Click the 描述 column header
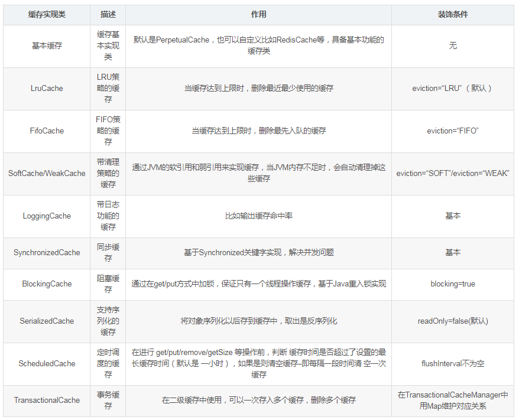The height and width of the screenshot is (420, 519). click(108, 15)
